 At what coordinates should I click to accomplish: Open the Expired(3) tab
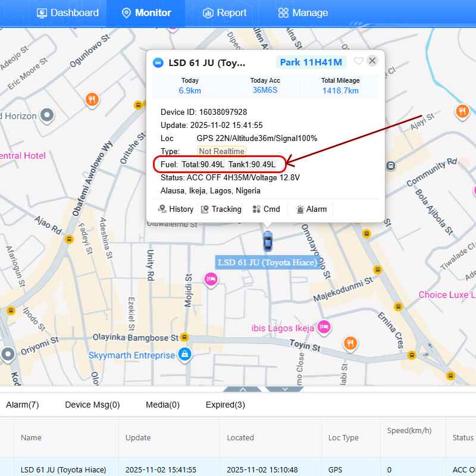click(x=225, y=405)
